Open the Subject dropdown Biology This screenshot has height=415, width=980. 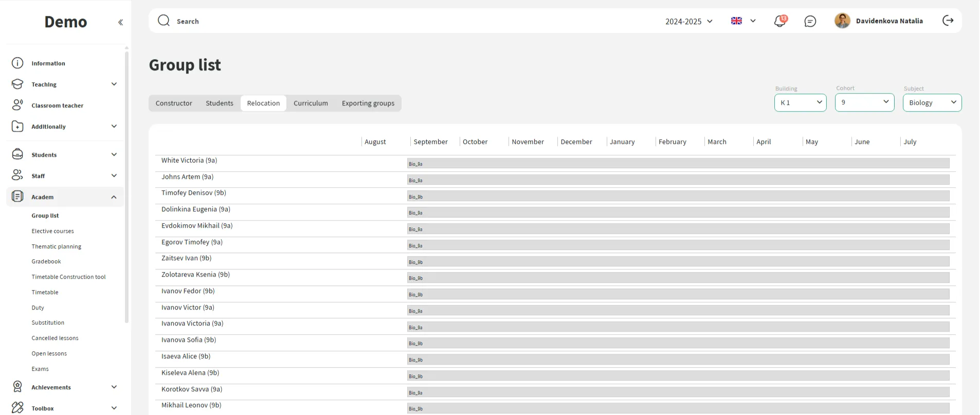[932, 102]
